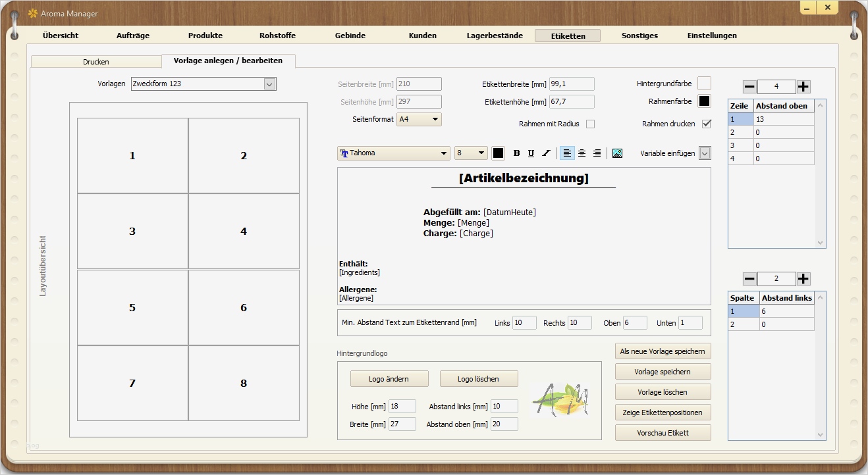Open the Tahoma font dropdown
The height and width of the screenshot is (475, 868).
[445, 153]
